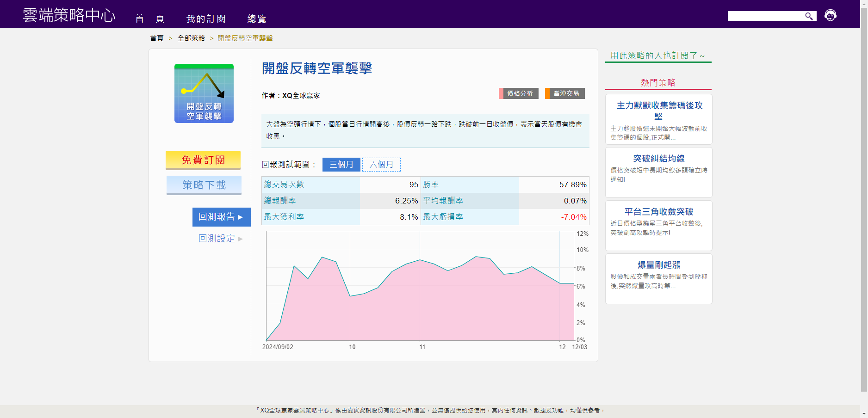Open the 回測報告 section
868x418 pixels.
click(x=221, y=217)
